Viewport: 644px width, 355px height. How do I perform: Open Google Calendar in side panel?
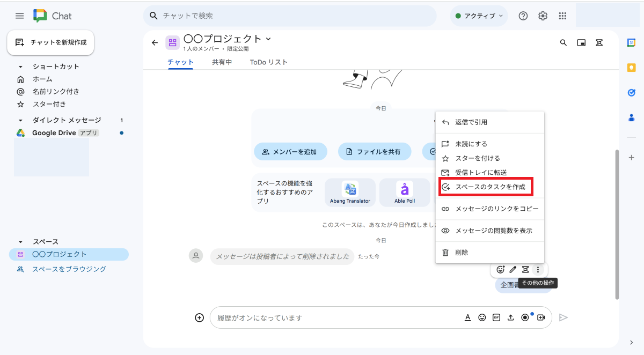(x=632, y=43)
